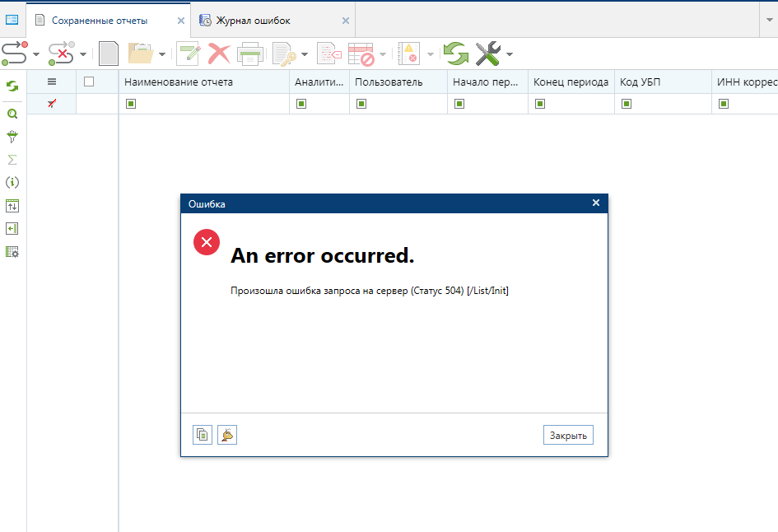
Task: Click sidebar green refresh list icon
Action: click(x=12, y=86)
